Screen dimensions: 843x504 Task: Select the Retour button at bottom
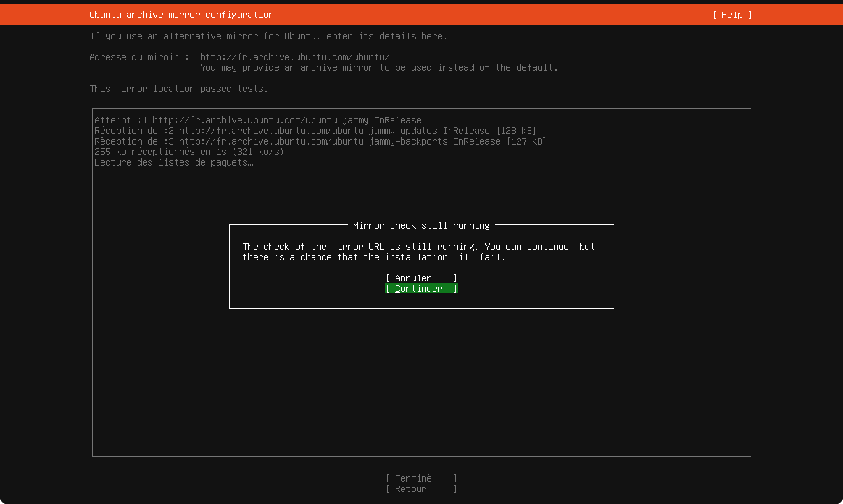pos(421,489)
